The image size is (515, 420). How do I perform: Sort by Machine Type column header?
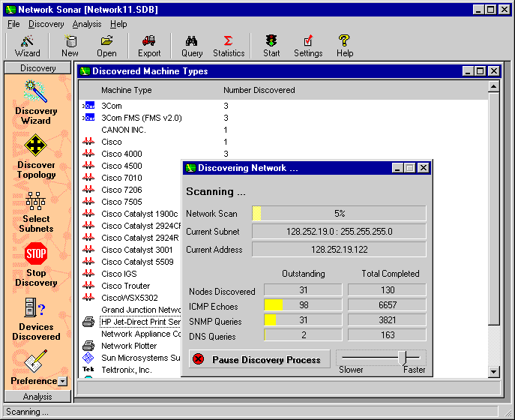(127, 90)
